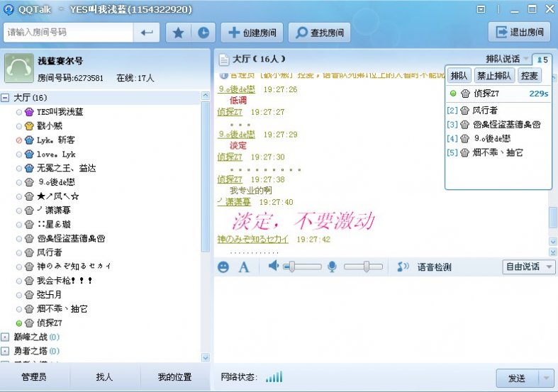Click the 创建房间 button

tap(252, 33)
